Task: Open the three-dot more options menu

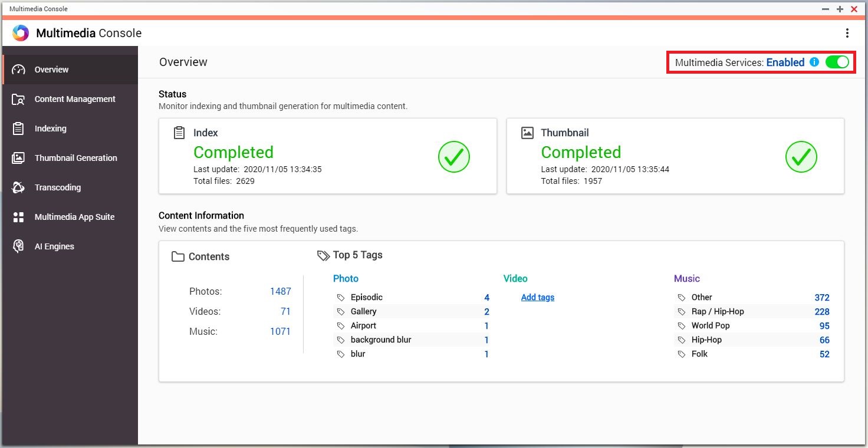Action: (847, 33)
